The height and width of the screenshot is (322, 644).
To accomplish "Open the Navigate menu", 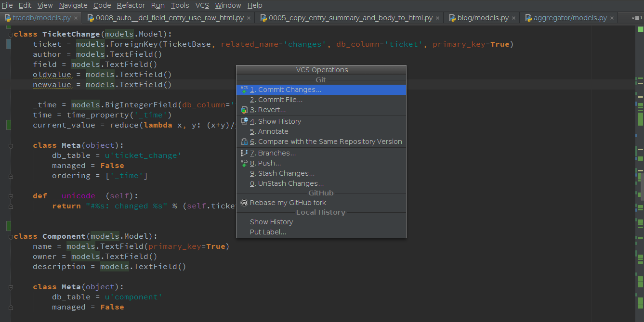I will tap(73, 5).
